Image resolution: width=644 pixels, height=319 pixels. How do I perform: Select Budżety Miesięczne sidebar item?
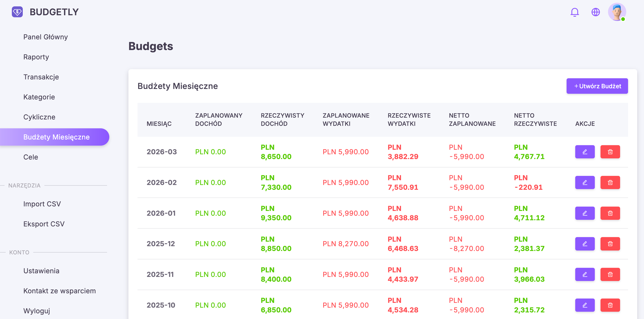[54, 137]
